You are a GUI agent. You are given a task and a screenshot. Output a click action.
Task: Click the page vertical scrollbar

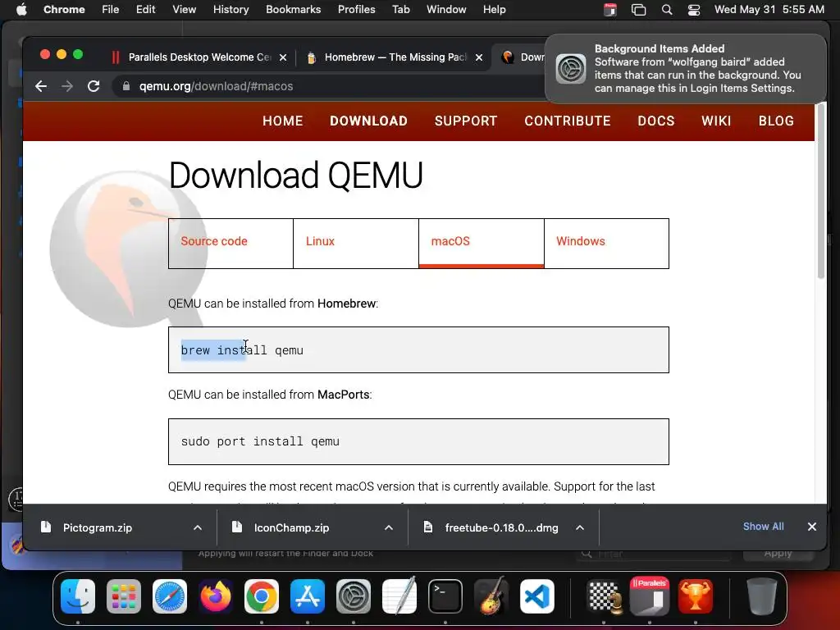click(x=820, y=193)
